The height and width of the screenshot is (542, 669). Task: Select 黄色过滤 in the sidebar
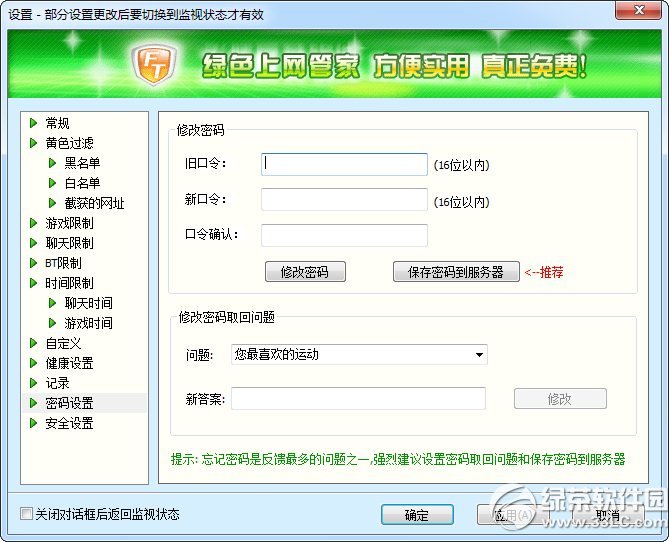pyautogui.click(x=69, y=143)
